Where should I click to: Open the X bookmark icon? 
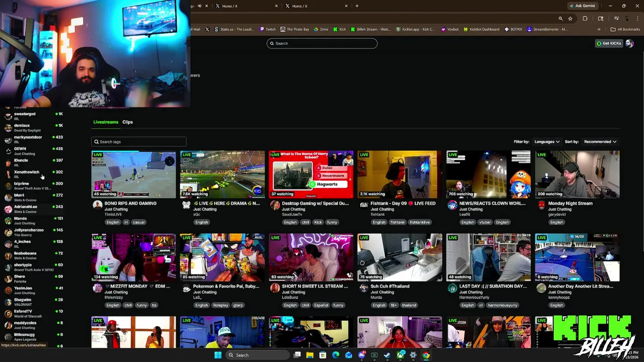point(207,29)
